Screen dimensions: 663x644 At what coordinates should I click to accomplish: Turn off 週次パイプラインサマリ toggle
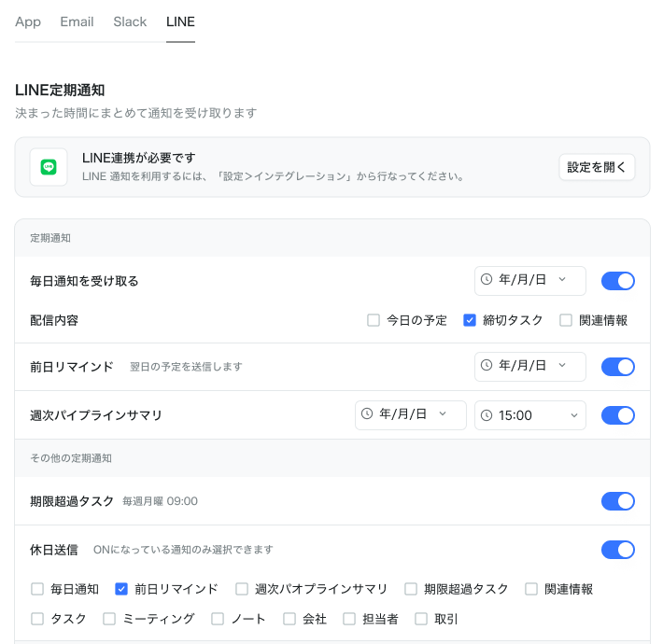618,415
